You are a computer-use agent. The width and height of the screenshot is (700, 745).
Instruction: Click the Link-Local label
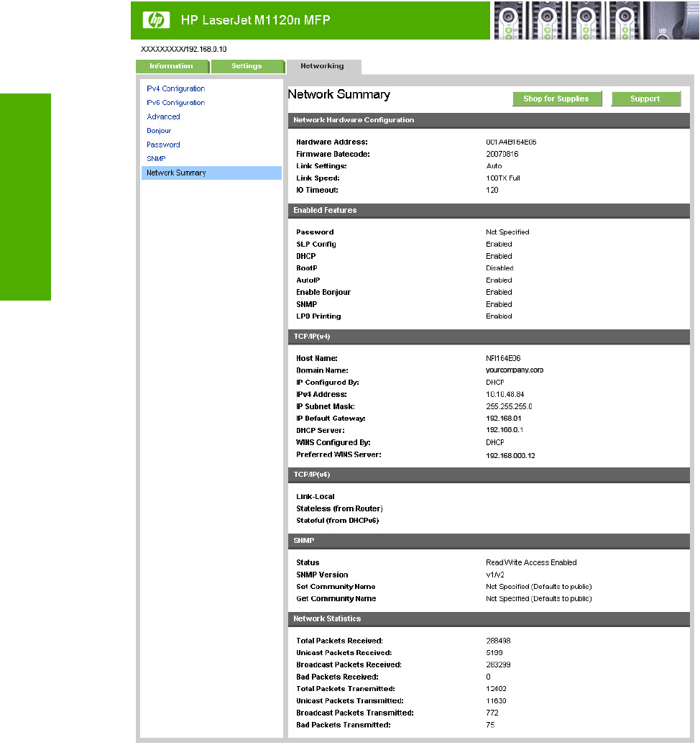click(316, 496)
